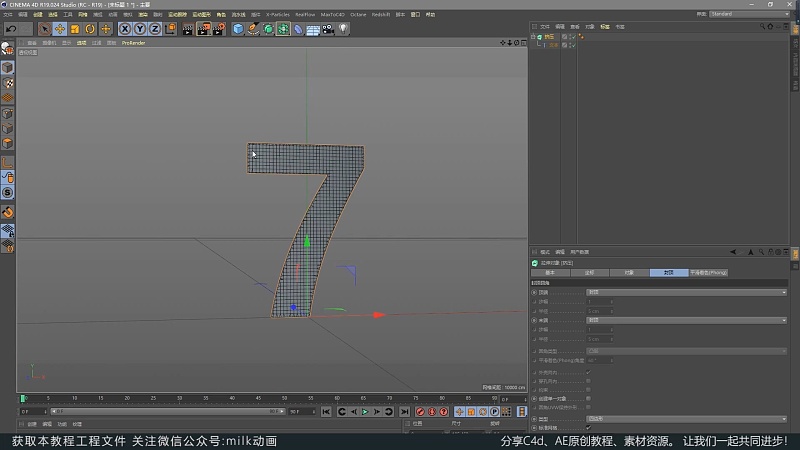Open the green array modeling icon
Viewport: 800px width, 450px height.
pos(283,29)
